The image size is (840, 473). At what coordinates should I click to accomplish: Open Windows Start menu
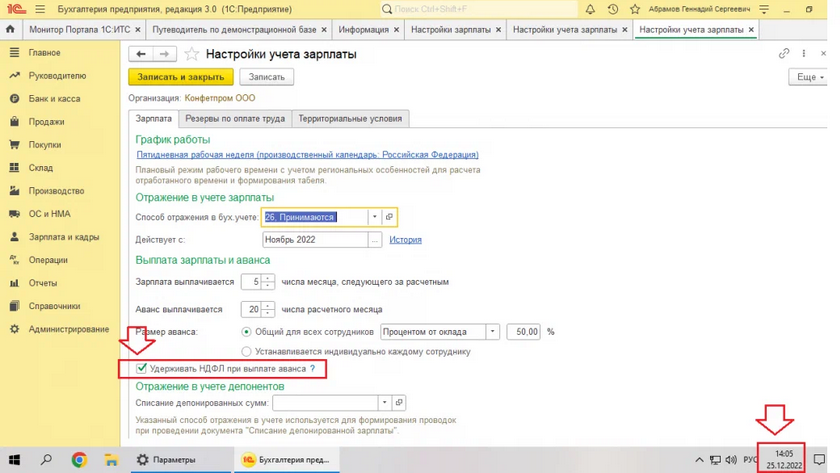tap(14, 460)
